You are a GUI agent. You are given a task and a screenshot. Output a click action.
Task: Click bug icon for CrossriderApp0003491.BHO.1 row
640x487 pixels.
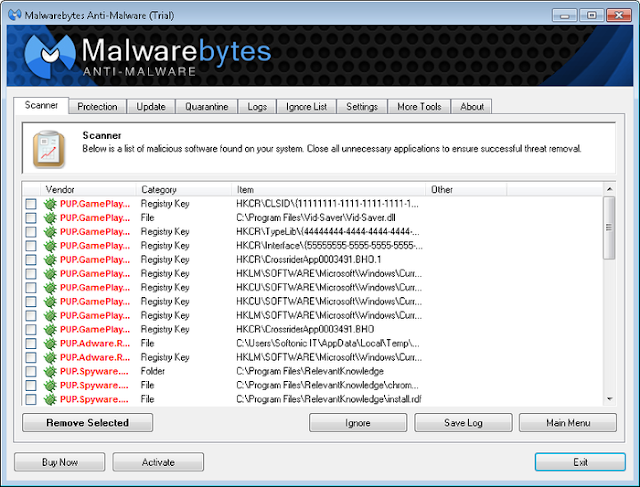tap(50, 260)
